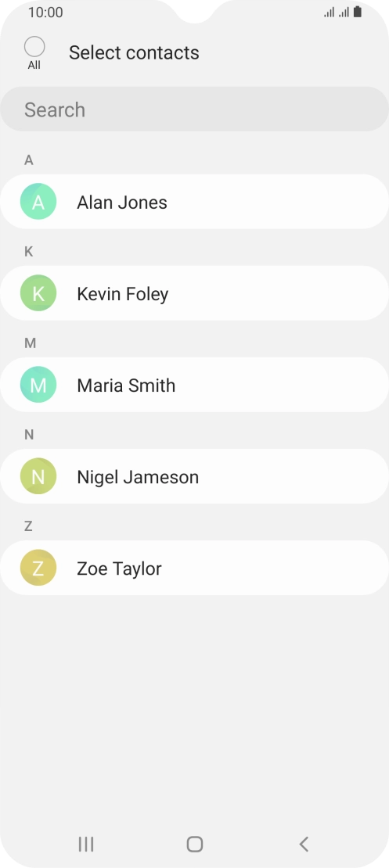Tap the Select contacts title

[134, 52]
